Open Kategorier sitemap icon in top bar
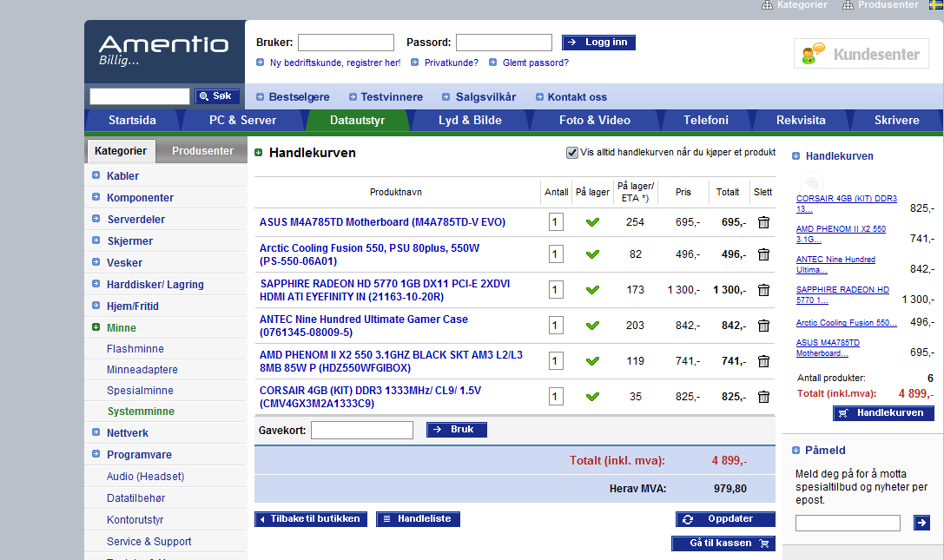 coord(767,5)
